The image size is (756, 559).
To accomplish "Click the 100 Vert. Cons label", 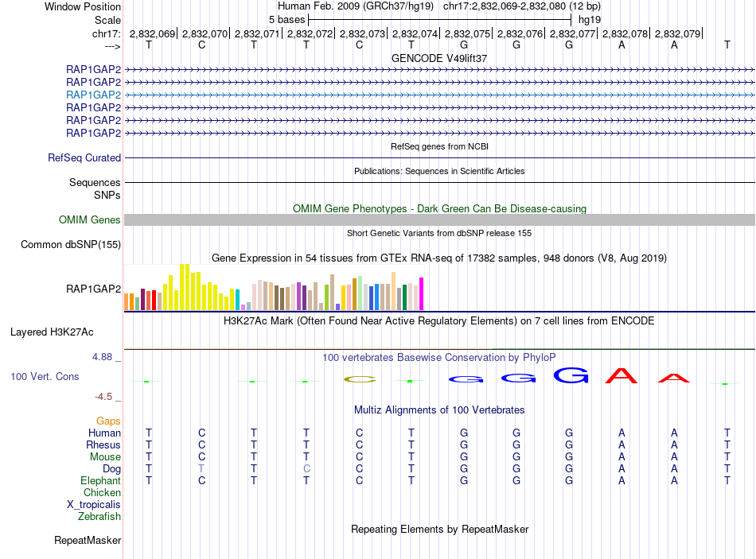I will click(x=45, y=376).
